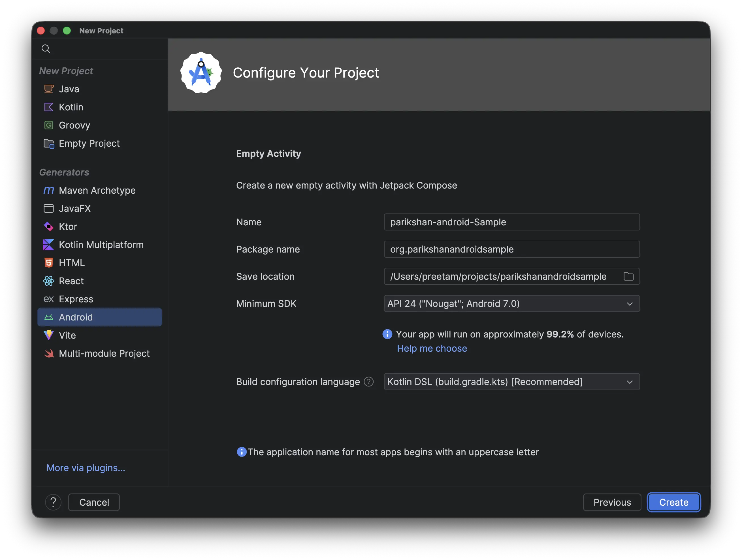The width and height of the screenshot is (742, 560).
Task: Click into the Package name field
Action: 511,249
